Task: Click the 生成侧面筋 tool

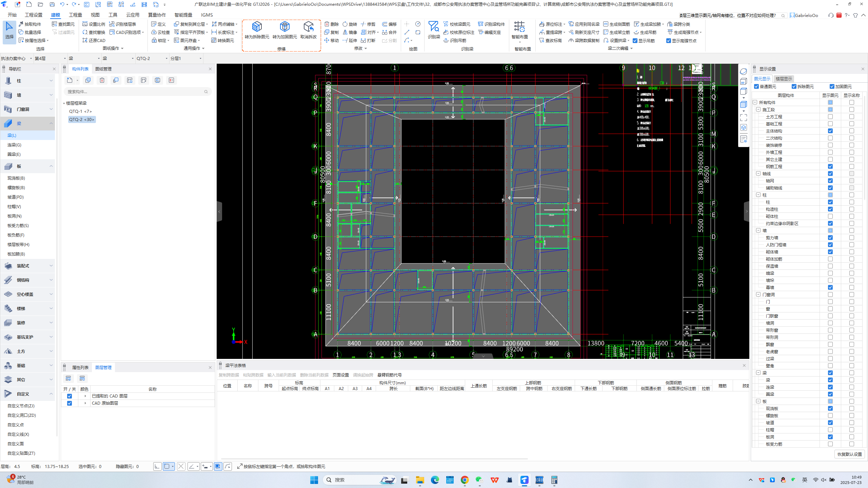Action: click(x=617, y=24)
